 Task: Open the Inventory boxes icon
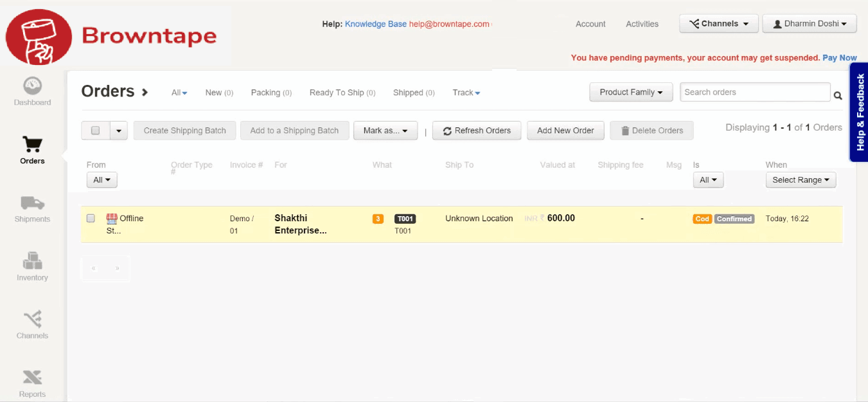click(32, 261)
